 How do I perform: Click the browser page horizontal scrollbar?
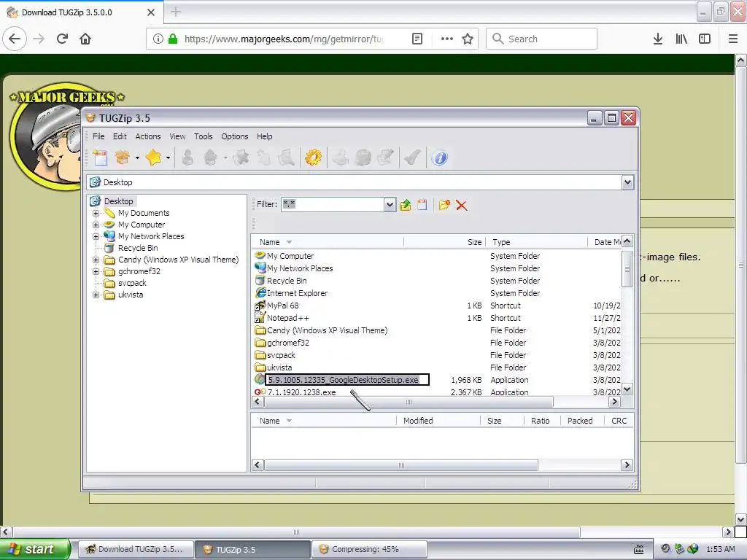[296, 532]
